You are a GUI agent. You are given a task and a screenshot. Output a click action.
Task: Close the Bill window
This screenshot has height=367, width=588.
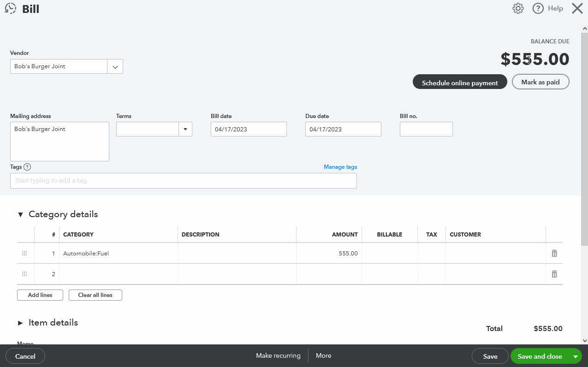(577, 8)
